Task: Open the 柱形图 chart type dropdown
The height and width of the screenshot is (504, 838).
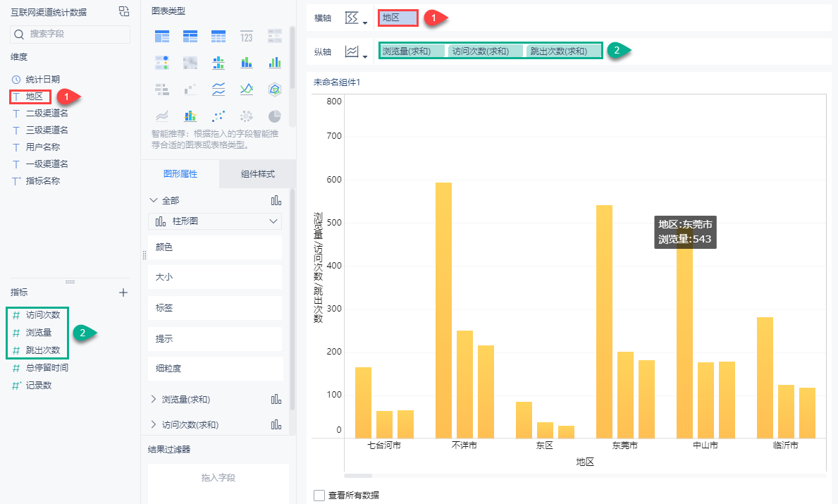Action: [215, 221]
